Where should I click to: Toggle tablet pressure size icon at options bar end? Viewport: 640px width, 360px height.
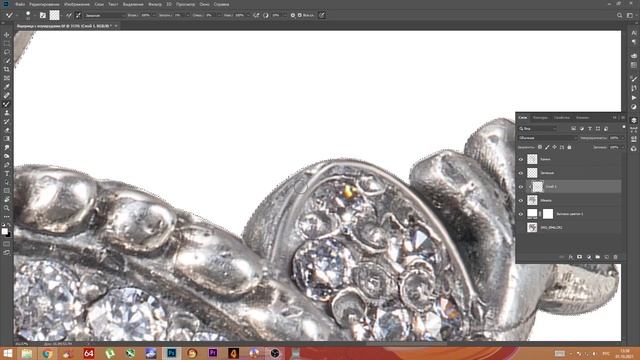coord(322,15)
